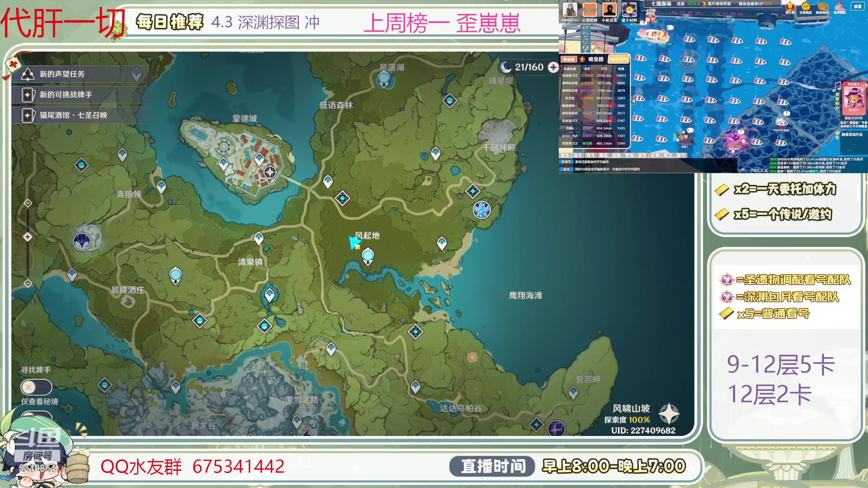The image size is (868, 488).
Task: Open the 装备商店 icon
Action: pos(822,7)
